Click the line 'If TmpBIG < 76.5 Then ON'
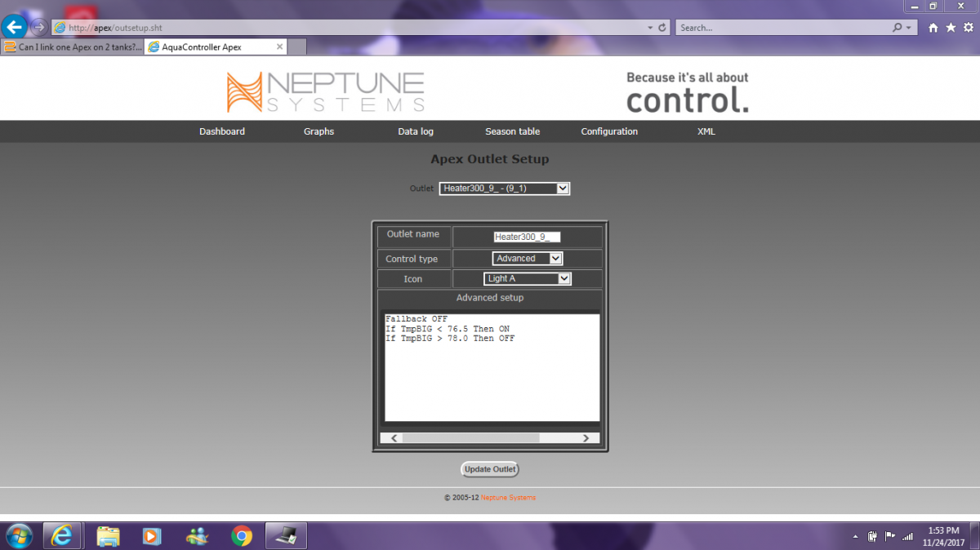980x550 pixels. 448,329
